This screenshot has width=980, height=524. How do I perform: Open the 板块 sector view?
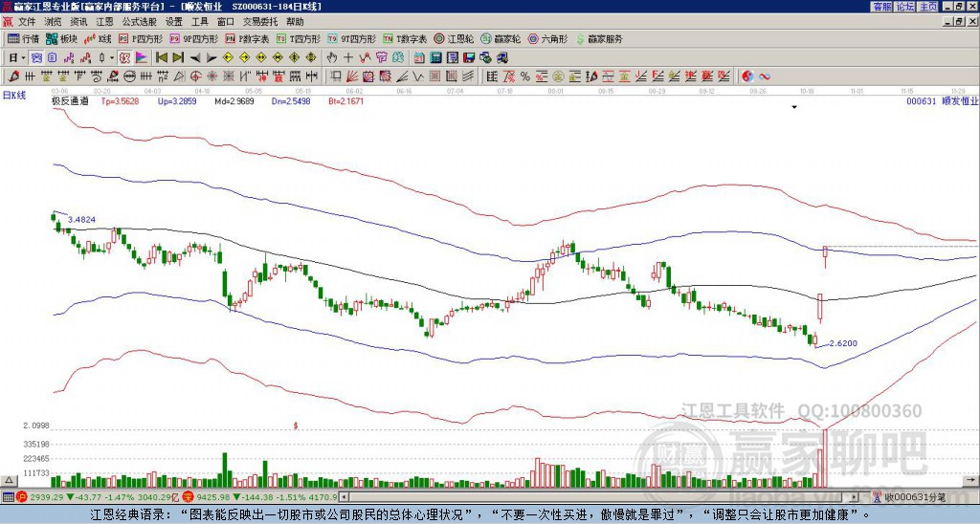tap(61, 38)
